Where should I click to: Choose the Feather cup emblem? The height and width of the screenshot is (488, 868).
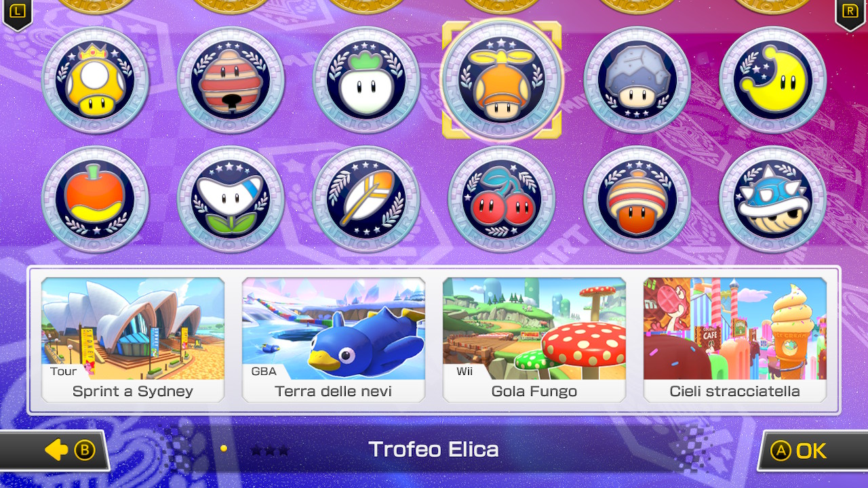pyautogui.click(x=366, y=199)
